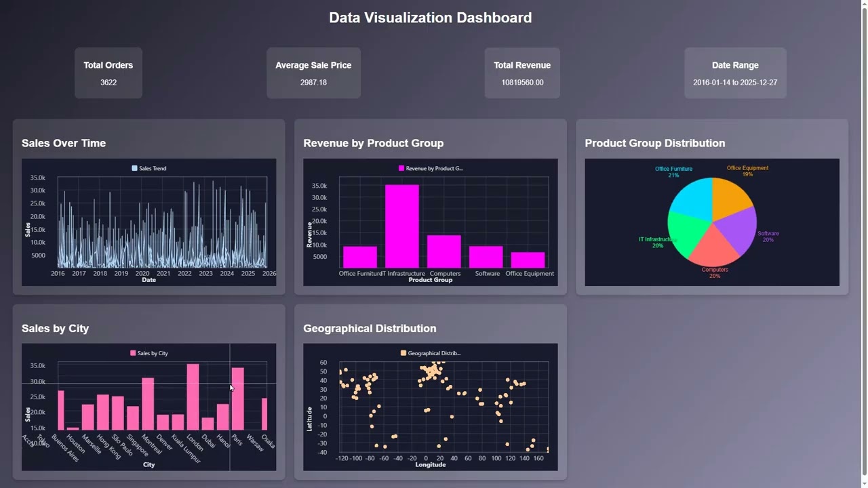Click the value 10819560.00
Image resolution: width=868 pixels, height=488 pixels.
(x=522, y=82)
